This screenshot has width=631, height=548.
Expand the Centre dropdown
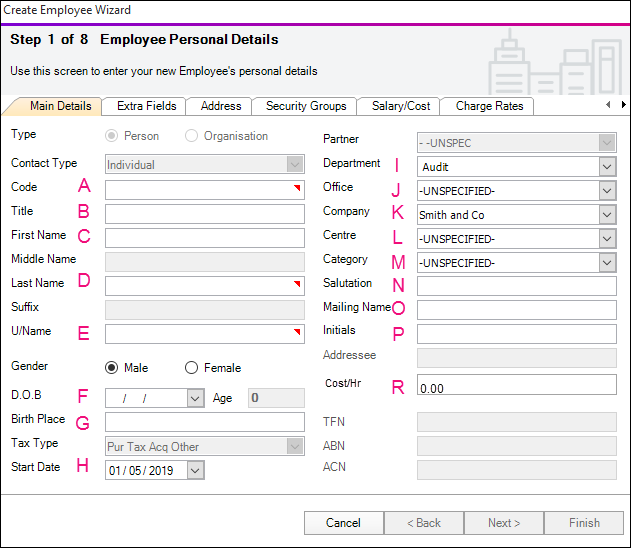tap(606, 239)
